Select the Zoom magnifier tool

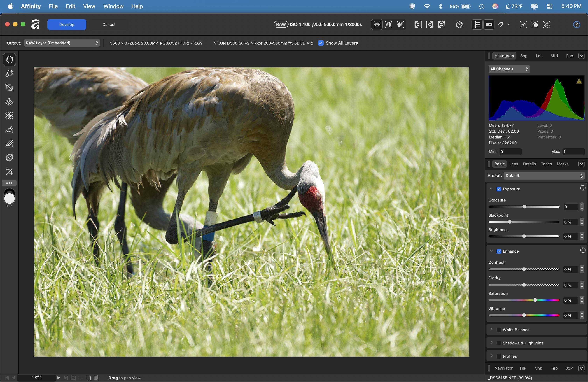(9, 73)
